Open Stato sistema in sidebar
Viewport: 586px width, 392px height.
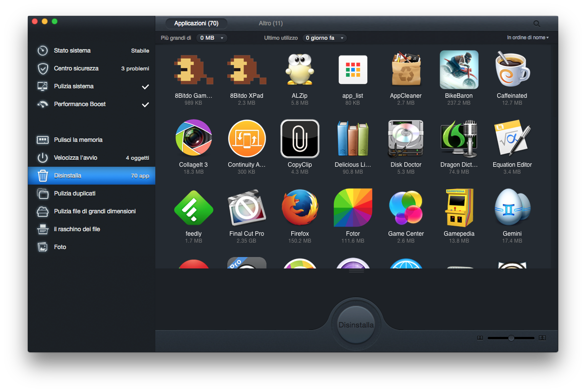coord(92,51)
